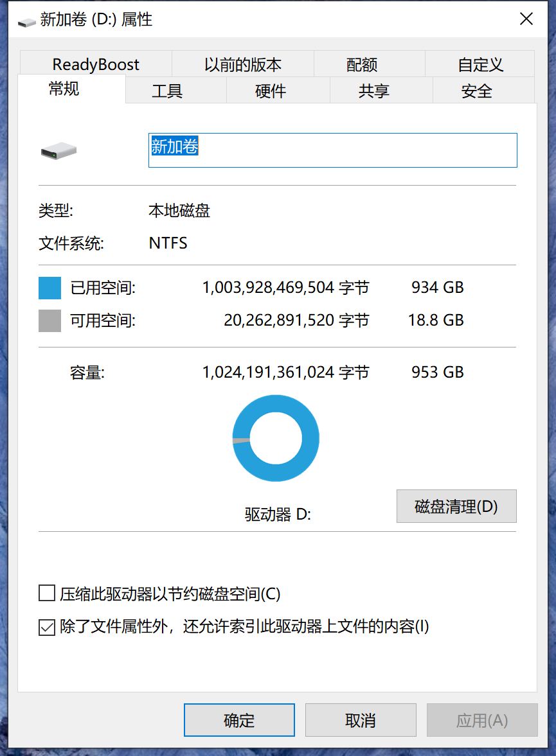Go to the 自定义 tab
The height and width of the screenshot is (756, 556).
(480, 64)
